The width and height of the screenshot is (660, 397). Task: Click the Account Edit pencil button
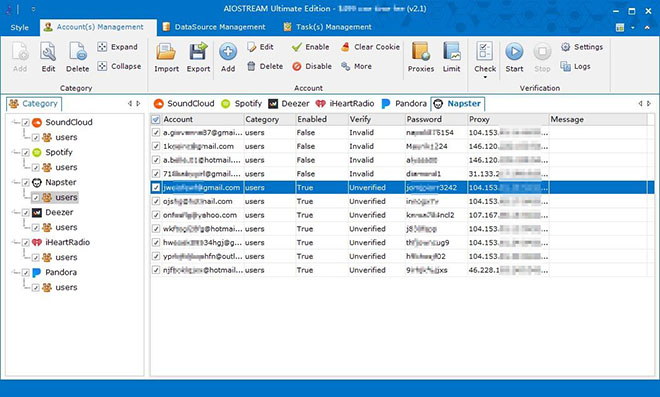[x=260, y=47]
